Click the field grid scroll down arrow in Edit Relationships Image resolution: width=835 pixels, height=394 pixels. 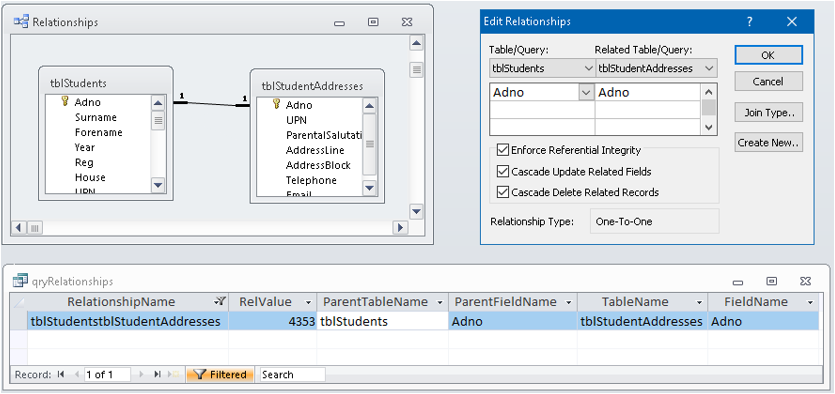click(708, 127)
